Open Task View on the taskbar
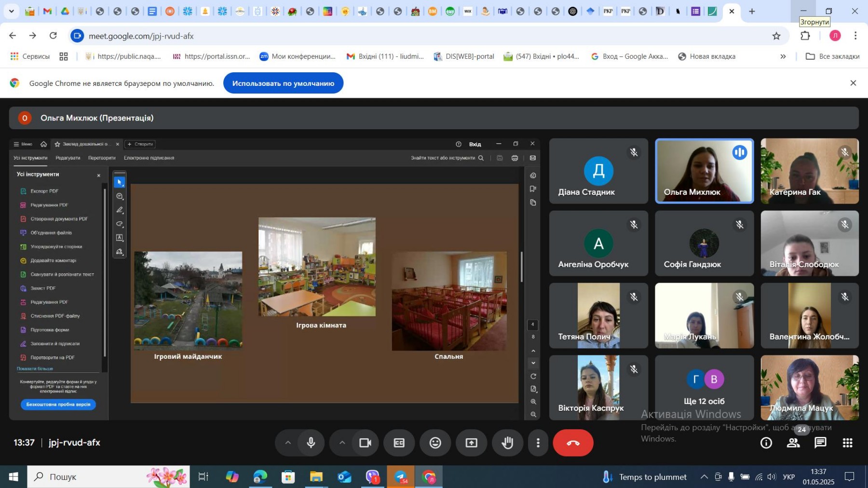868x488 pixels. click(x=203, y=476)
